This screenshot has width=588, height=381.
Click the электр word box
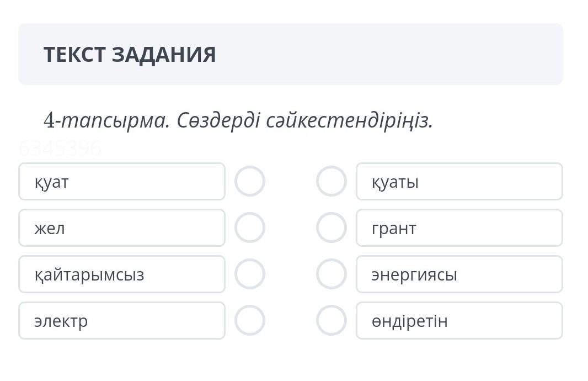[121, 320]
